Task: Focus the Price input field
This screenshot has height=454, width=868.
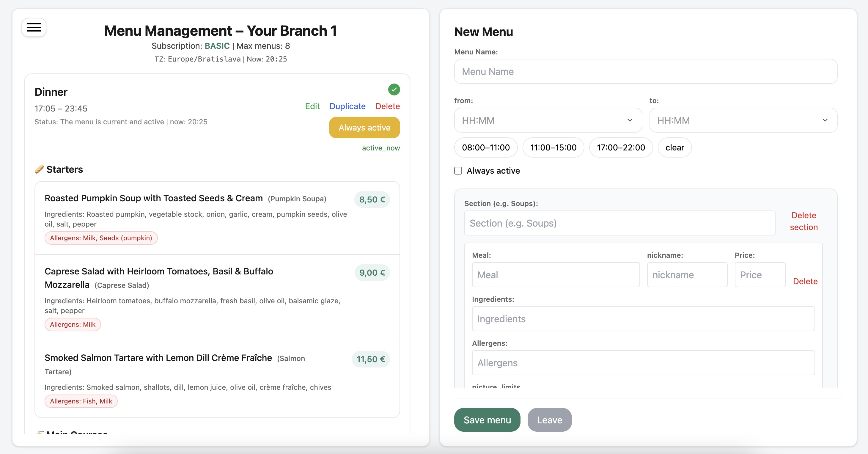Action: tap(760, 275)
